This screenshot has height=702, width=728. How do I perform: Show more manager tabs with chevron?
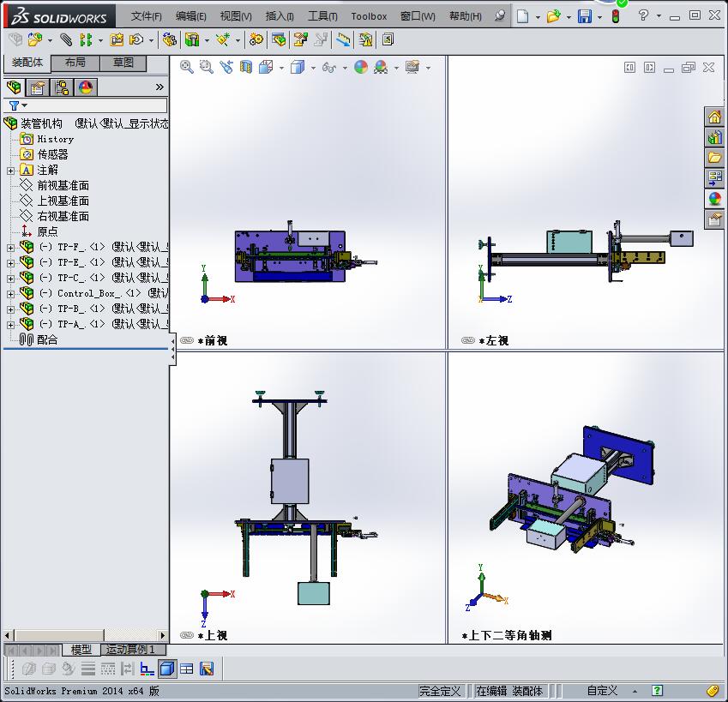point(159,87)
